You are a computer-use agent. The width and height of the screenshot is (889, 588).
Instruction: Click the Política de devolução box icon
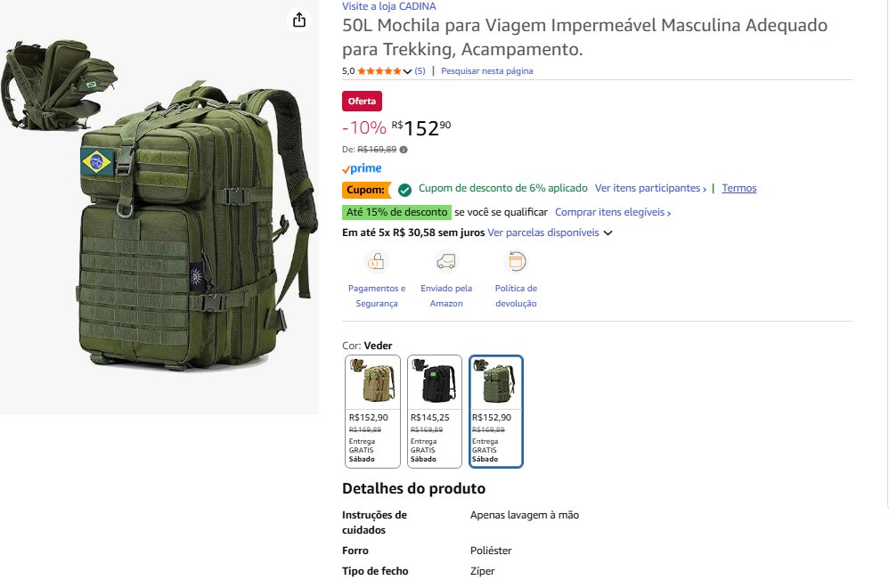click(516, 261)
